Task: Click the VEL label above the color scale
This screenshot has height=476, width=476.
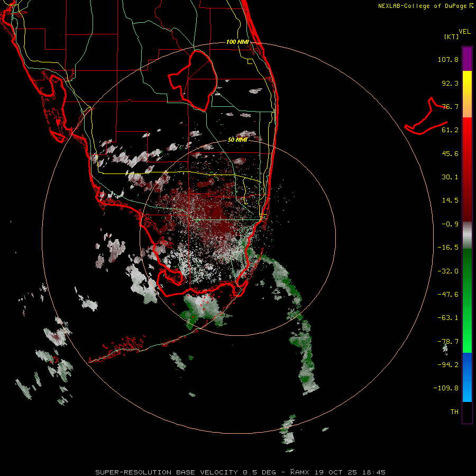Action: click(x=464, y=32)
